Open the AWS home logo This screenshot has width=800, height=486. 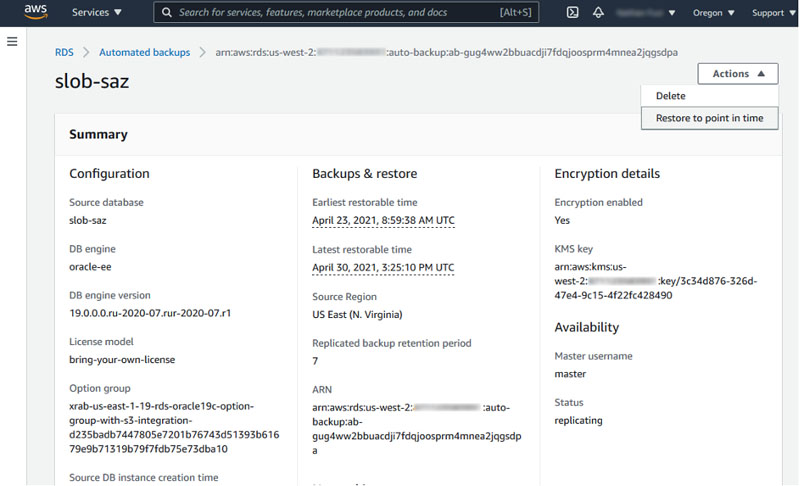(36, 11)
